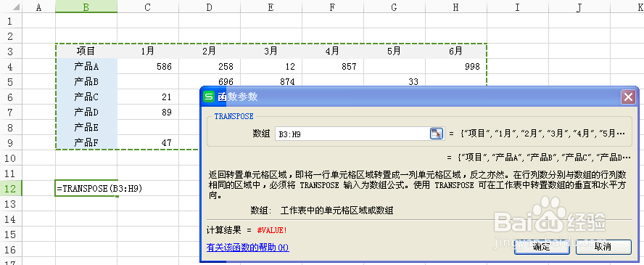644x265 pixels.
Task: Click the 产品E cell
Action: (86, 127)
